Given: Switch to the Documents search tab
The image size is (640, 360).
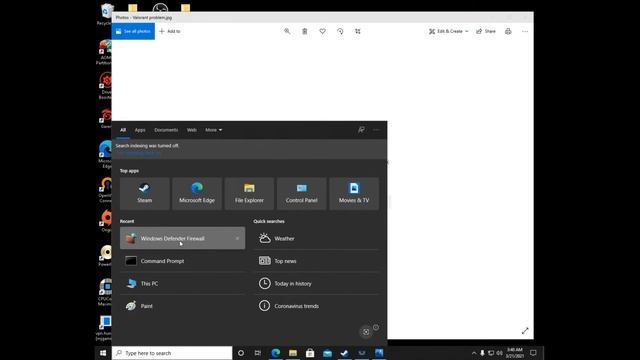Looking at the screenshot, I should click(166, 130).
